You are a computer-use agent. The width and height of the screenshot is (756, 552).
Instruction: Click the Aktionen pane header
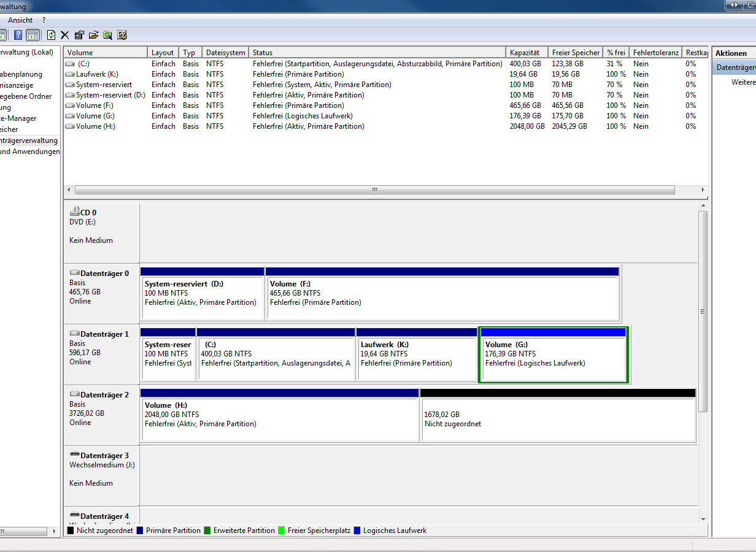[x=734, y=53]
